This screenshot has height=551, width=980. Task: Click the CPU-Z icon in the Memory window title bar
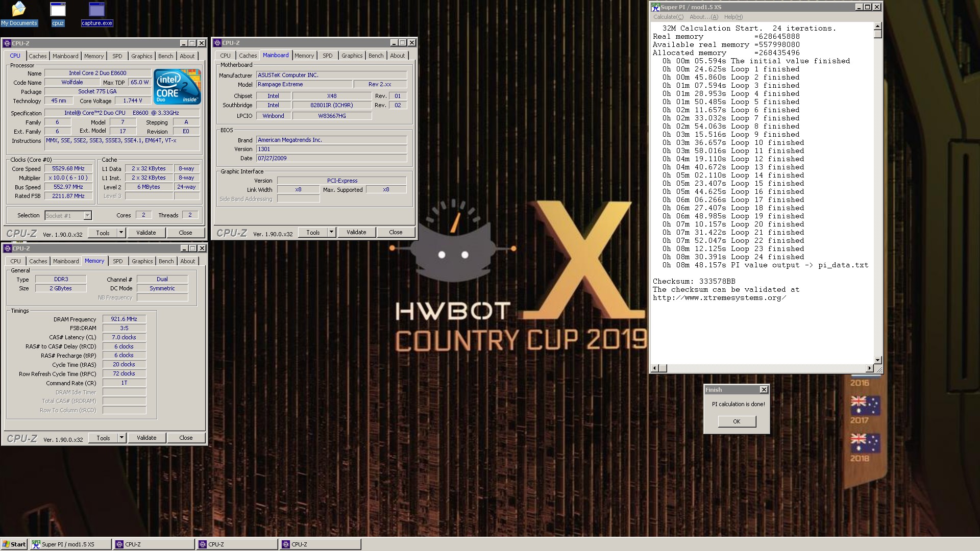pos(8,248)
